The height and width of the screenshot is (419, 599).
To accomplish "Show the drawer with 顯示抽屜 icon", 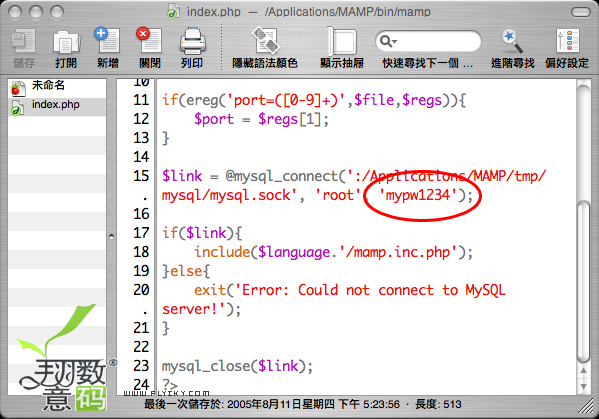I will tap(342, 40).
